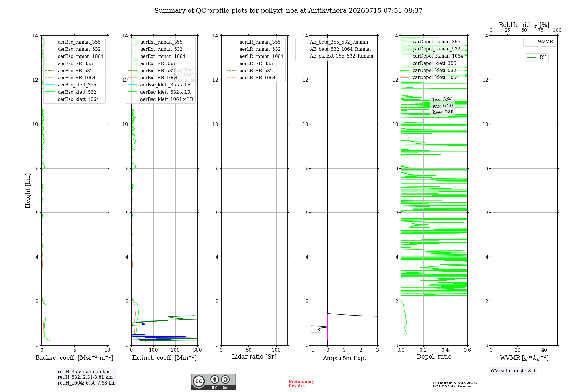Click the WV-calib.const.: 8.0 annotation box
The width and height of the screenshot is (577, 392).
tap(513, 371)
